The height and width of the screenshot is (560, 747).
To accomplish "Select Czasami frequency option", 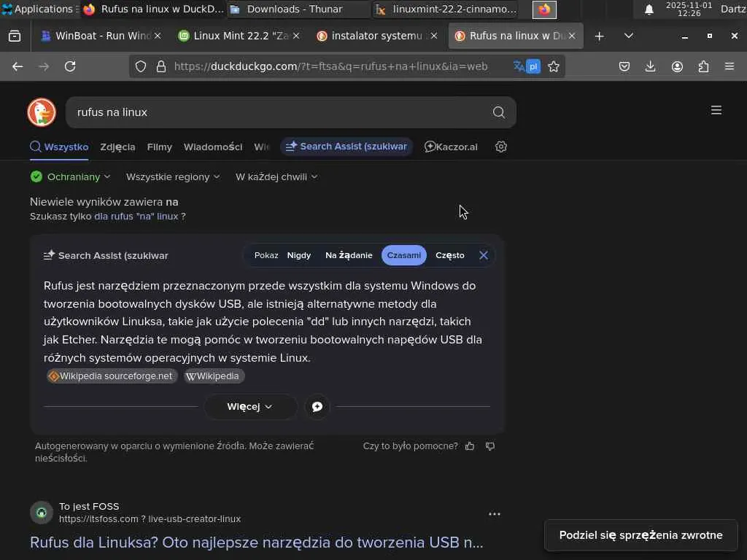I will coord(404,255).
